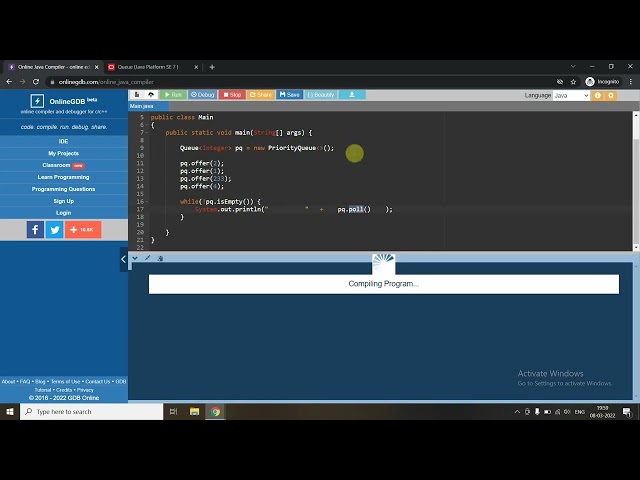Click pq.poll() text in line 17

coord(354,209)
